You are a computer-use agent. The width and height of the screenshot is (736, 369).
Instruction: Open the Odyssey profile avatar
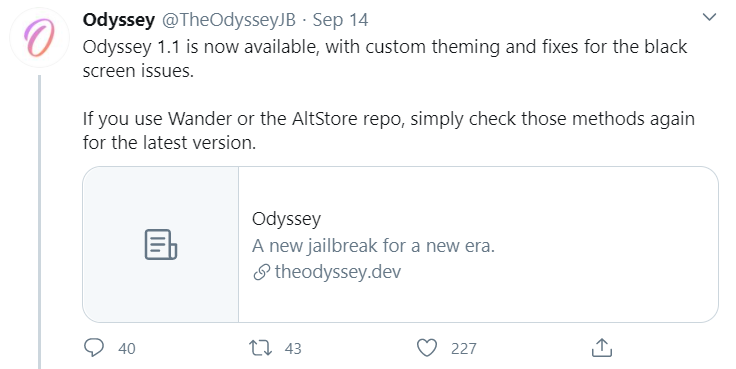(x=39, y=37)
